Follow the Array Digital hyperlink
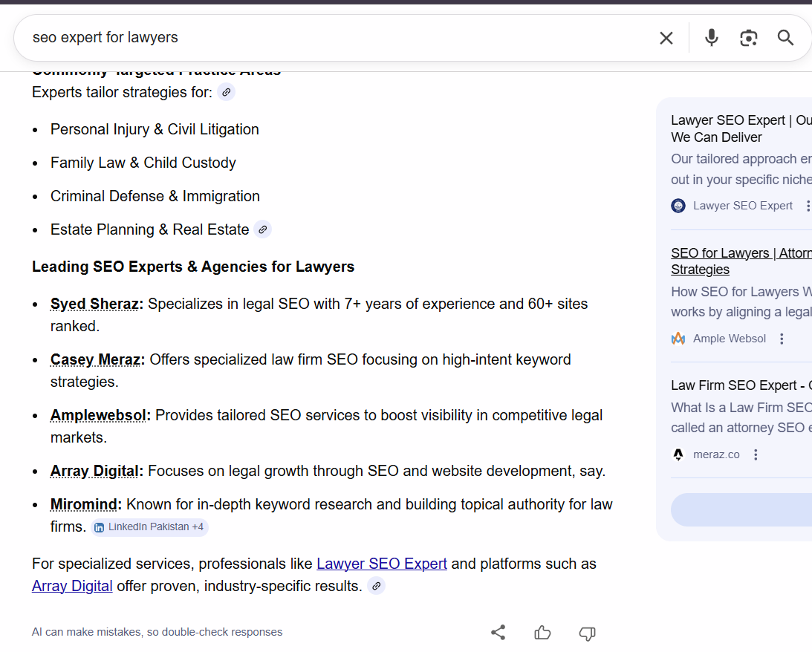 tap(71, 585)
